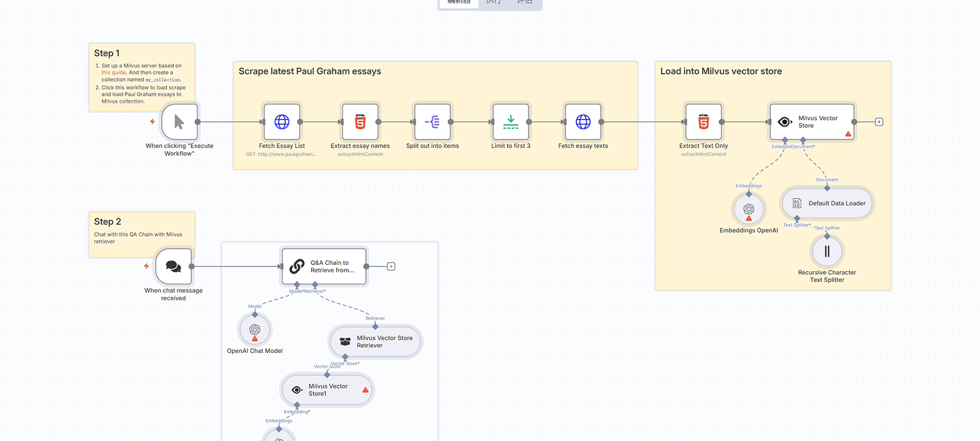
Task: Open the Extract essay names HTML node
Action: (360, 122)
